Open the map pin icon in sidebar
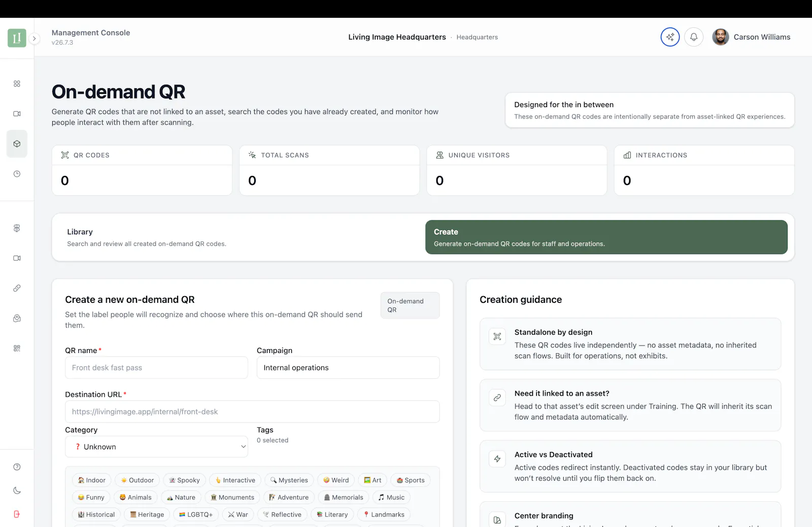The image size is (812, 527). click(x=17, y=319)
